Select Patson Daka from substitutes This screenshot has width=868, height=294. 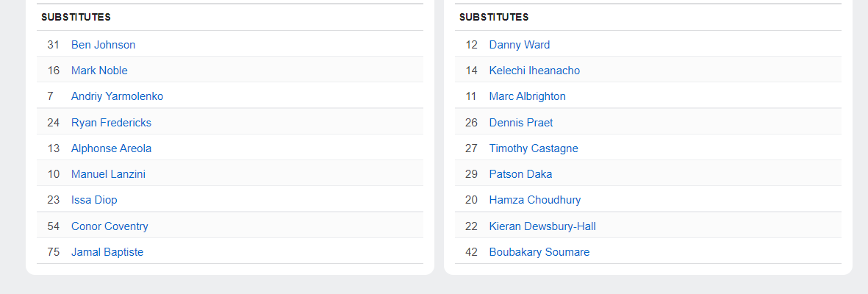pos(520,174)
